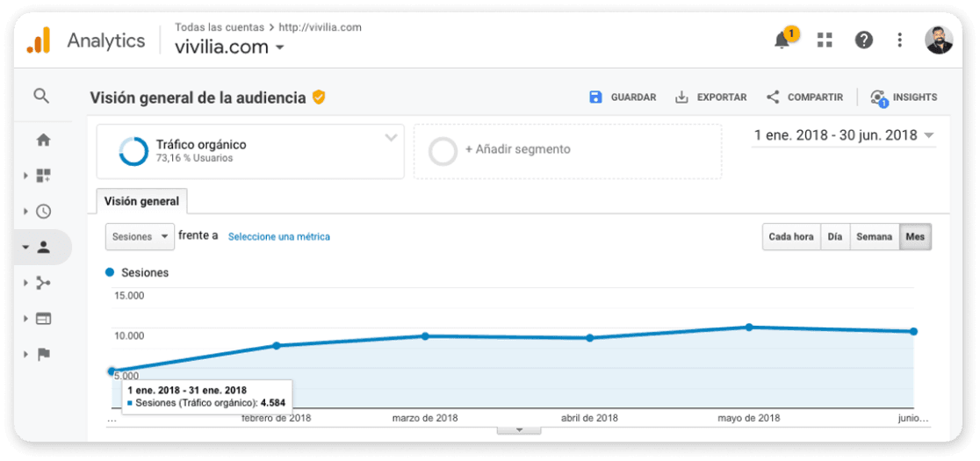Open the date range dropdown

click(x=844, y=135)
